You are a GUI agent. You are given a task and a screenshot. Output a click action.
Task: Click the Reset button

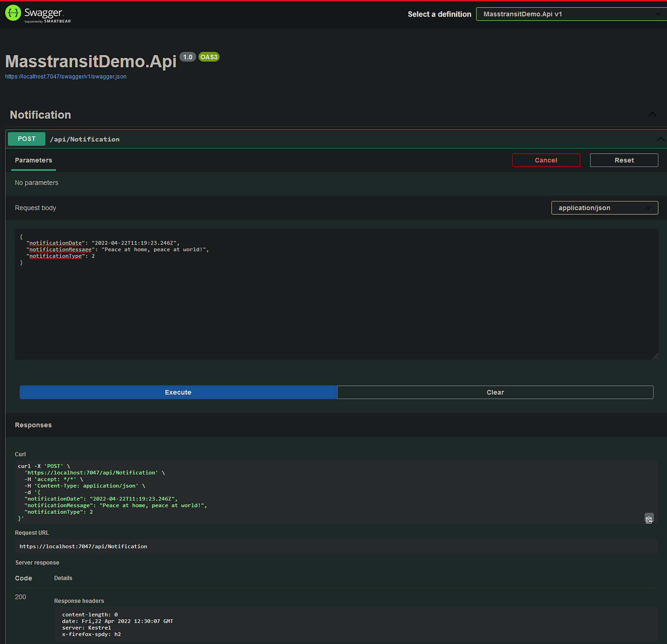[x=624, y=160]
